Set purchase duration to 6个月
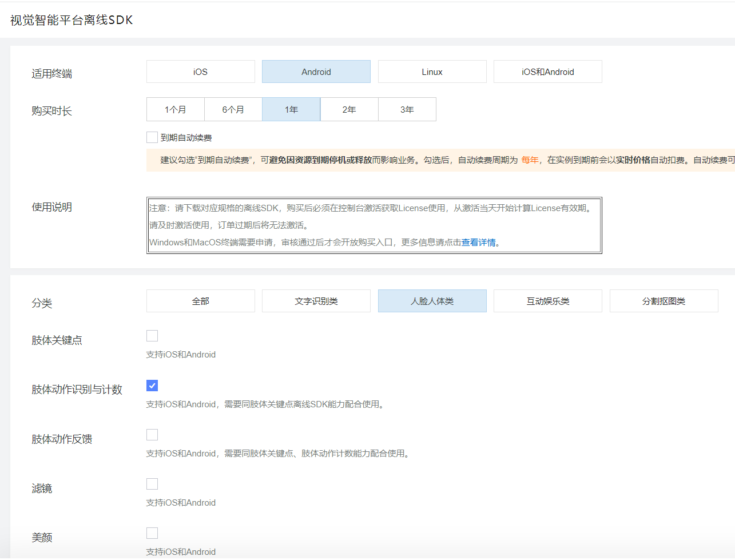 tap(233, 109)
